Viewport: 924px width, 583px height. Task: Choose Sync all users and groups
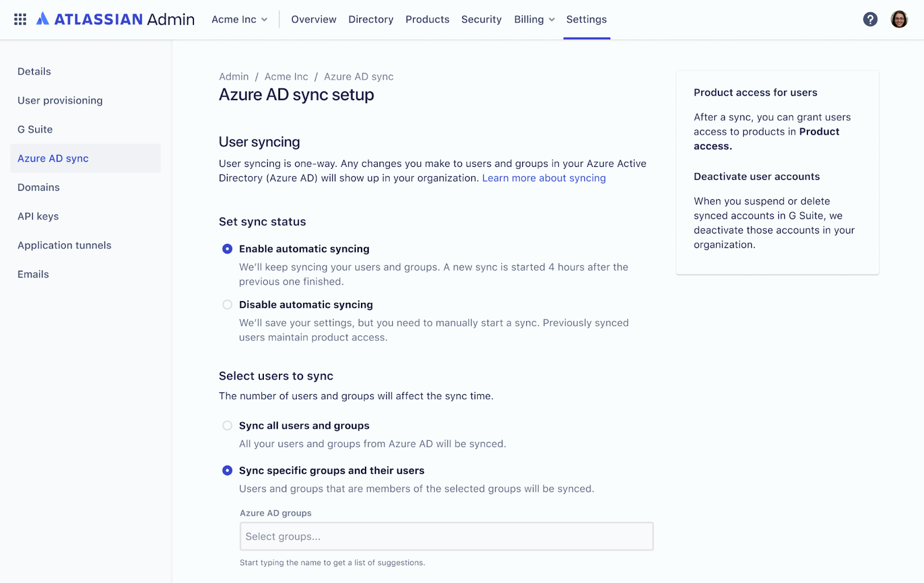pyautogui.click(x=228, y=426)
